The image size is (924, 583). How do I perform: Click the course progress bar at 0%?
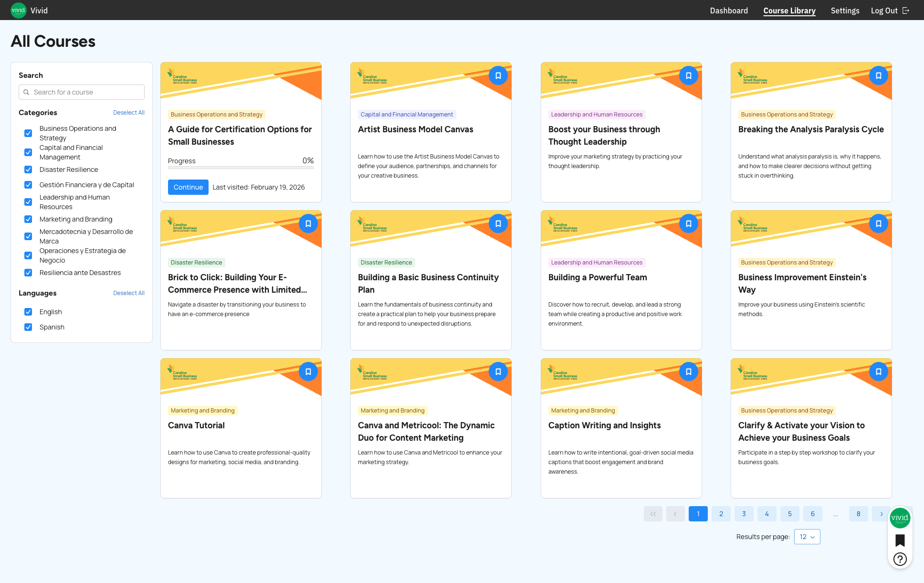click(x=241, y=168)
